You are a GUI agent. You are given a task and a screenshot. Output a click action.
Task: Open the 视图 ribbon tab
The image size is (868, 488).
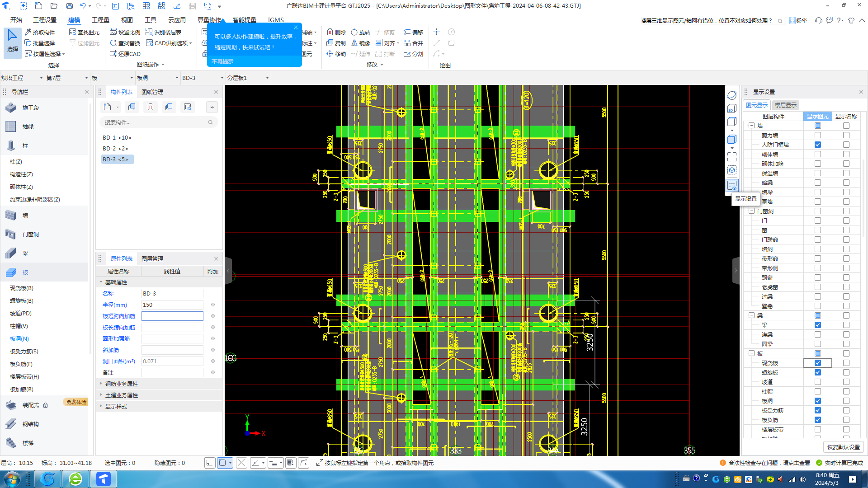coord(127,20)
